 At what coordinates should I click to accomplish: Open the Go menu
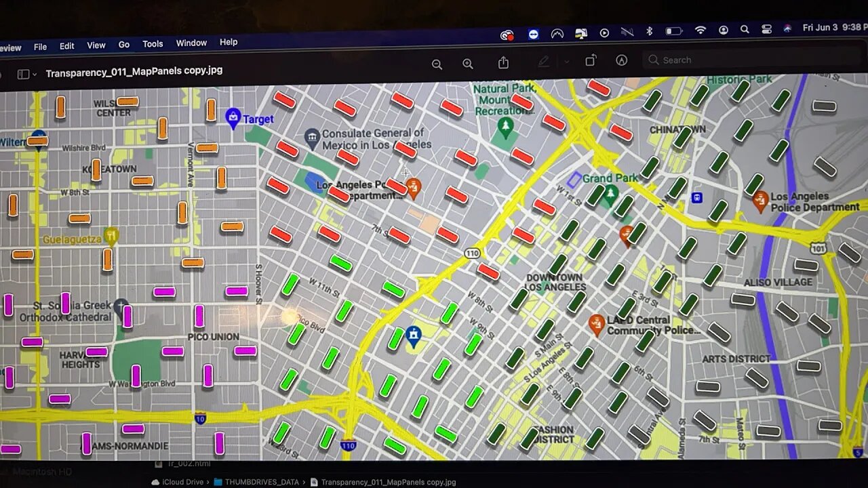point(124,45)
